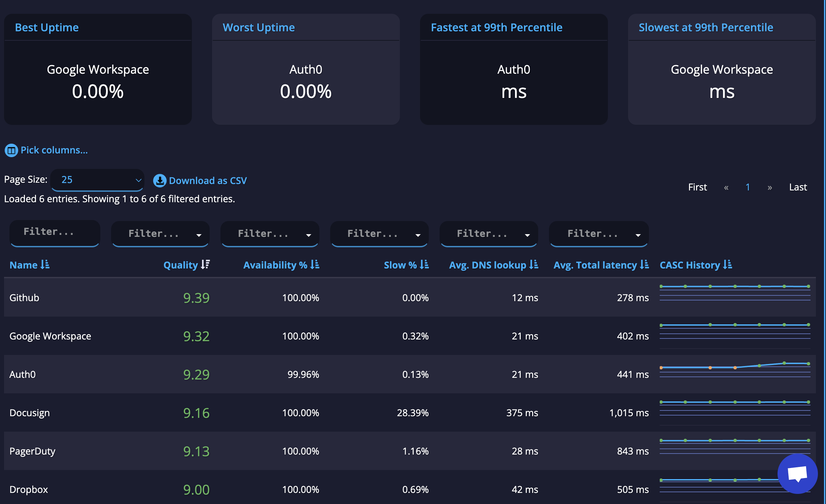
Task: Go to the First page
Action: [697, 187]
